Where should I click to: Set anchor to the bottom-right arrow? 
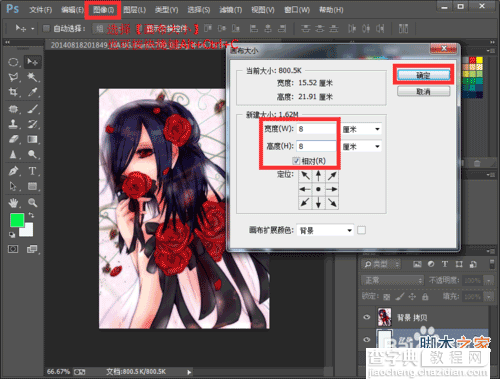(x=332, y=203)
